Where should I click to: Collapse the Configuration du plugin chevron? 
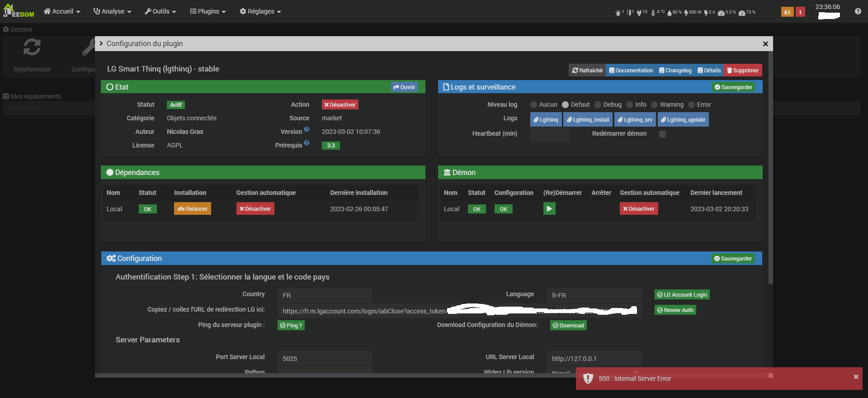click(x=101, y=43)
